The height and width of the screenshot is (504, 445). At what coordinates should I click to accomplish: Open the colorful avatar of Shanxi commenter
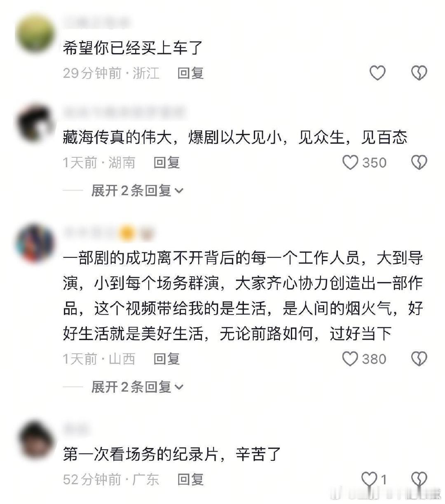pyautogui.click(x=35, y=244)
